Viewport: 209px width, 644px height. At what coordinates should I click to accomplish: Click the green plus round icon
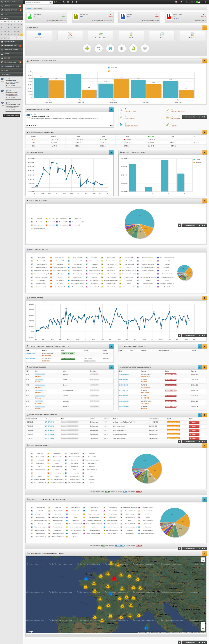pyautogui.click(x=87, y=48)
